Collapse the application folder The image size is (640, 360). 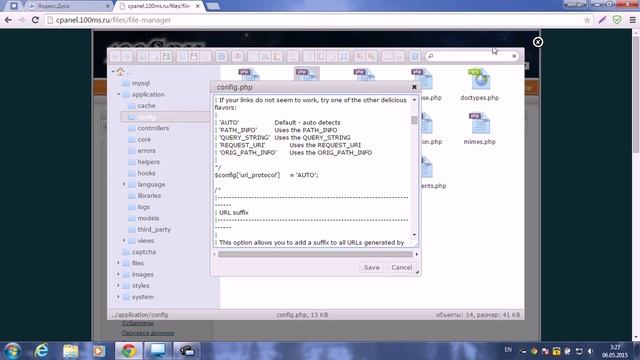(x=119, y=94)
